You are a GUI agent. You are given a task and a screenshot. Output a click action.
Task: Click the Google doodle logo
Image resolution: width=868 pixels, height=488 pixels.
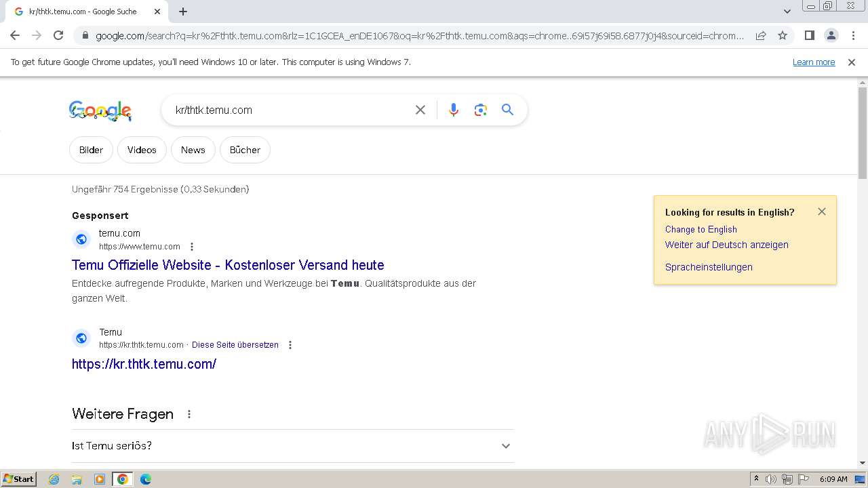[x=100, y=111]
